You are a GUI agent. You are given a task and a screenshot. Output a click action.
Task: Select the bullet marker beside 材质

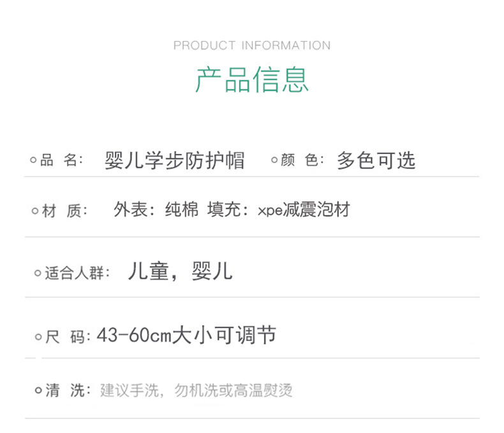point(35,211)
